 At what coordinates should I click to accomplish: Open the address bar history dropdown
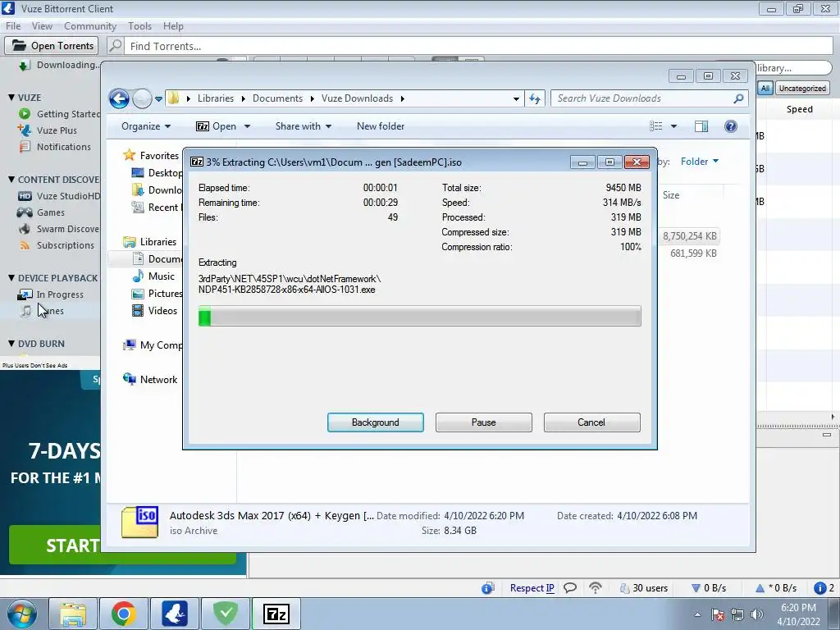pyautogui.click(x=516, y=98)
